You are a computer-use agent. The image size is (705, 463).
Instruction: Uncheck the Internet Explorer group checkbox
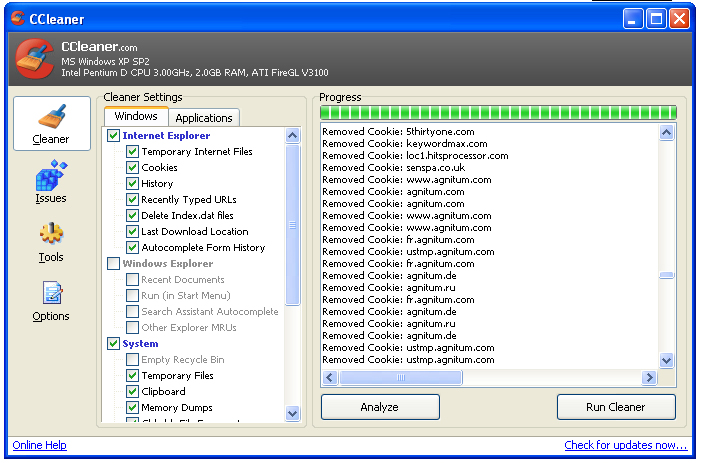(x=113, y=135)
